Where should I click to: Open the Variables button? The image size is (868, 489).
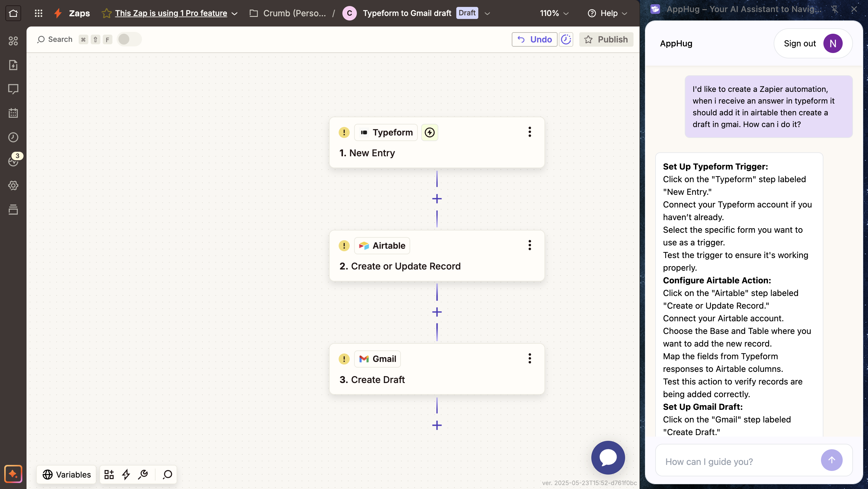pos(66,475)
